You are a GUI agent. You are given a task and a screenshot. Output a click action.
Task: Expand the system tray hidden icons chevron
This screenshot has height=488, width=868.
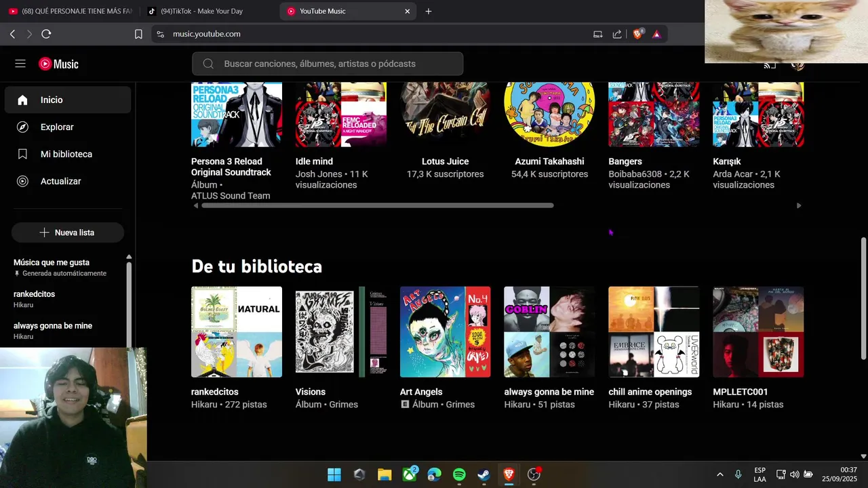coord(719,474)
